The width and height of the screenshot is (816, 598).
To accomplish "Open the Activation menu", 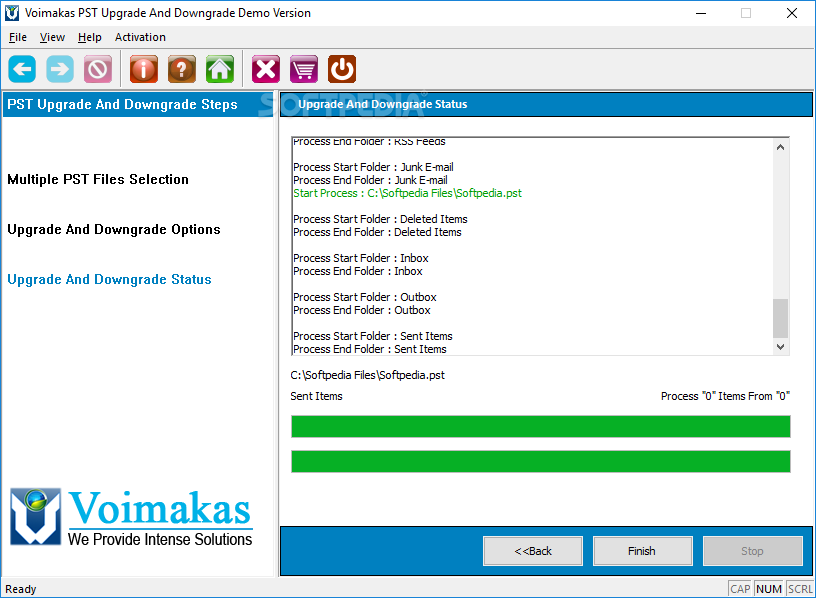I will click(140, 37).
